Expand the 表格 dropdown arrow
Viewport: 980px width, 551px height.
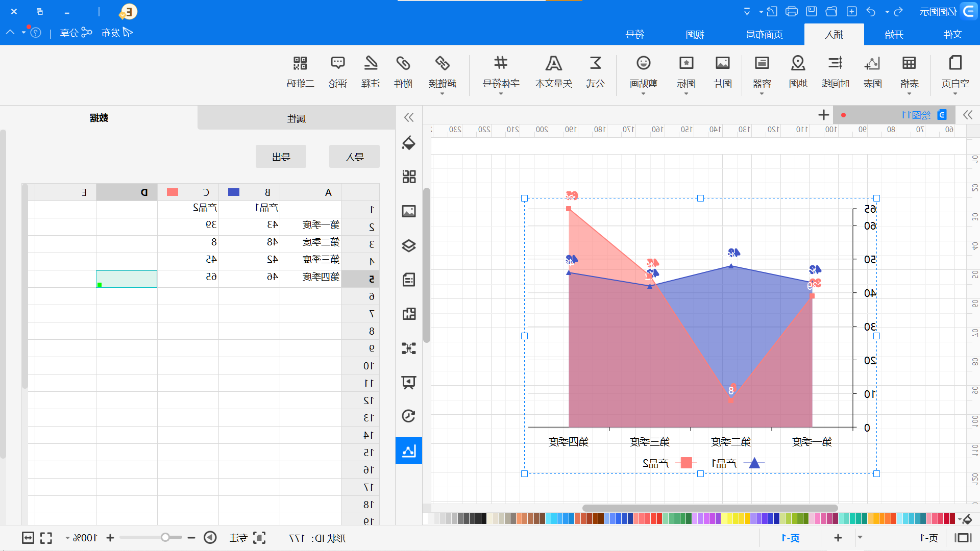[x=909, y=94]
